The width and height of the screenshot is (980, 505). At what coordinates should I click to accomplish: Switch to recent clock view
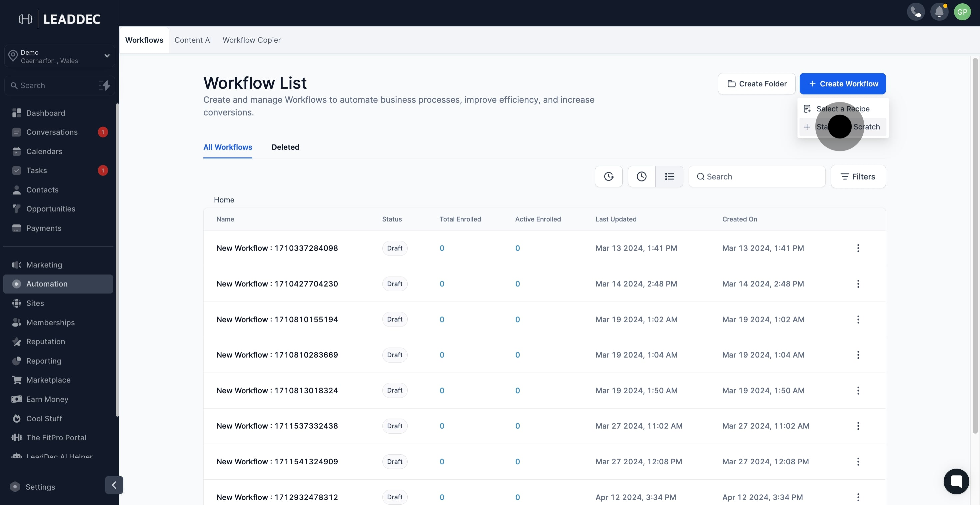pos(642,176)
